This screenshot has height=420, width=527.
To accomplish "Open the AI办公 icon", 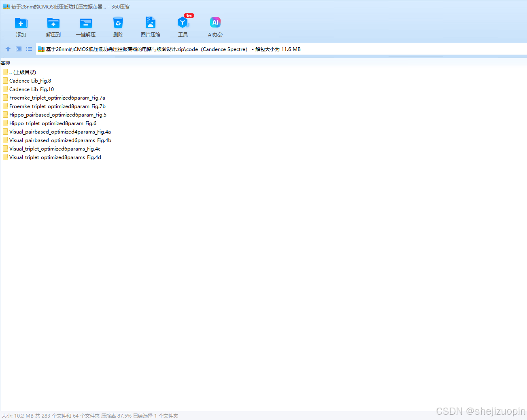I will pos(215,23).
